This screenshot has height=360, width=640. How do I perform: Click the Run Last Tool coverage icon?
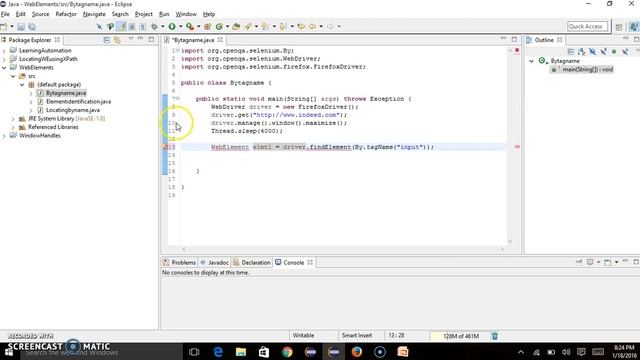tap(190, 27)
